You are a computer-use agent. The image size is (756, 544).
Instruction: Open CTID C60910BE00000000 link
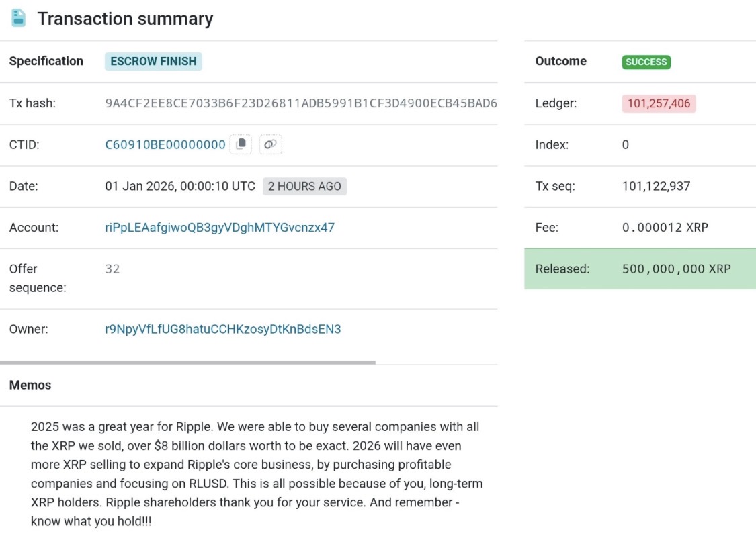click(x=165, y=144)
